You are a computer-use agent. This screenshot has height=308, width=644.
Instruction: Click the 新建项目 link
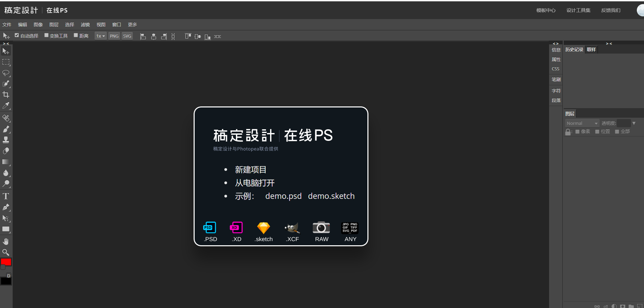pos(251,170)
